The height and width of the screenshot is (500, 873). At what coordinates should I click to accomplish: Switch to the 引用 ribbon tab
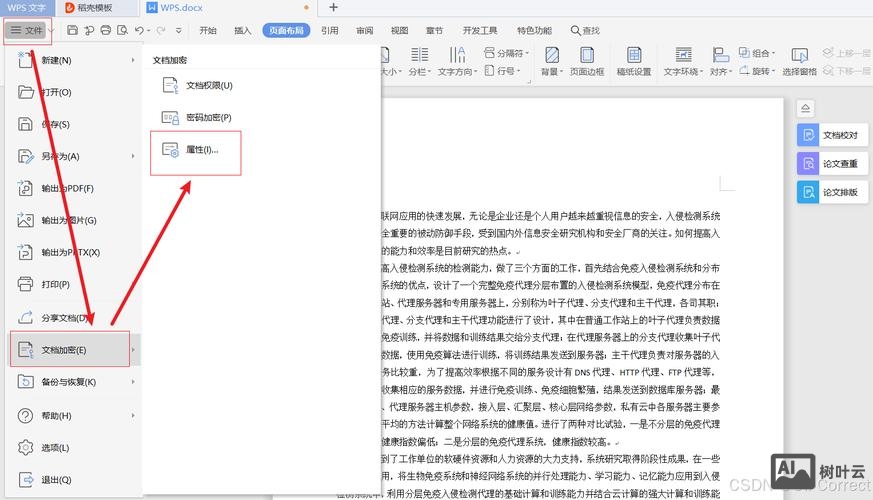[329, 30]
